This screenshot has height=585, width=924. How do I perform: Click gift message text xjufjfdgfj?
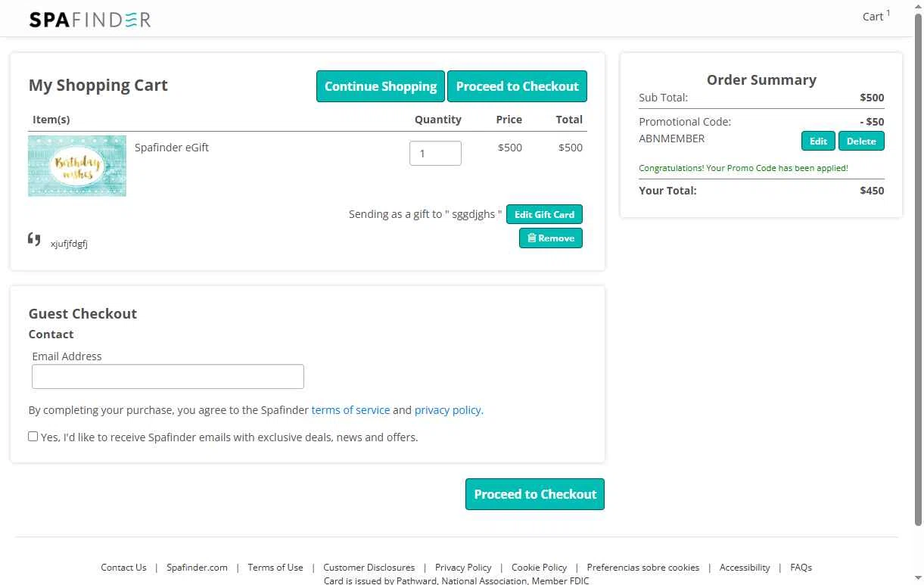coord(69,244)
